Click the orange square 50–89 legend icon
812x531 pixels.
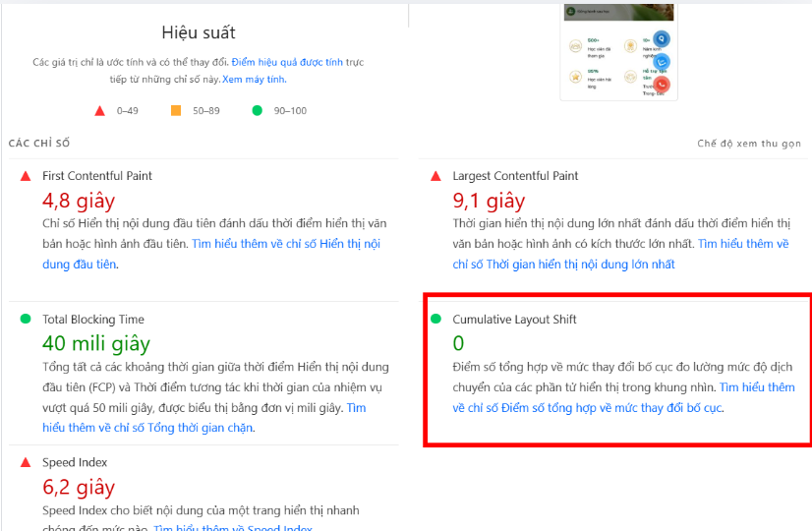coord(176,110)
